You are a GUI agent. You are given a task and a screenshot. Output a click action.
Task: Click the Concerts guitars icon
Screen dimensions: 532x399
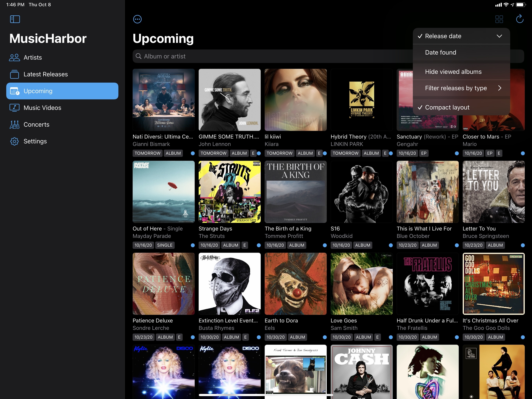click(x=14, y=124)
